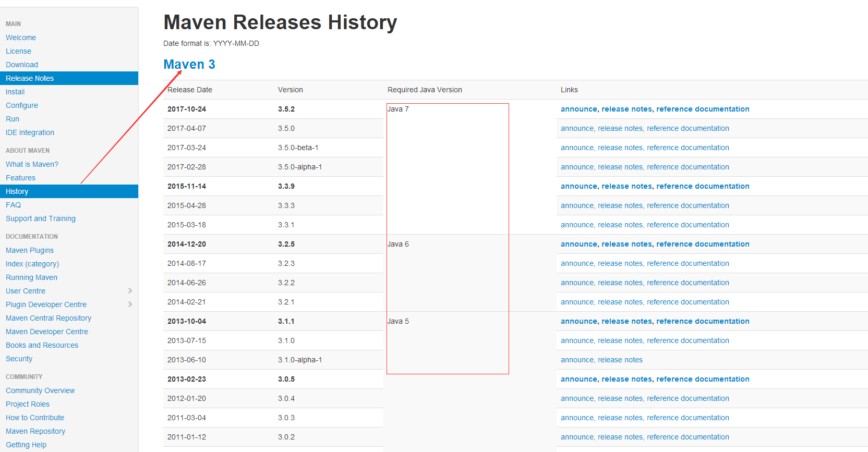Open the Run sidebar link
The height and width of the screenshot is (452, 868).
pos(13,119)
